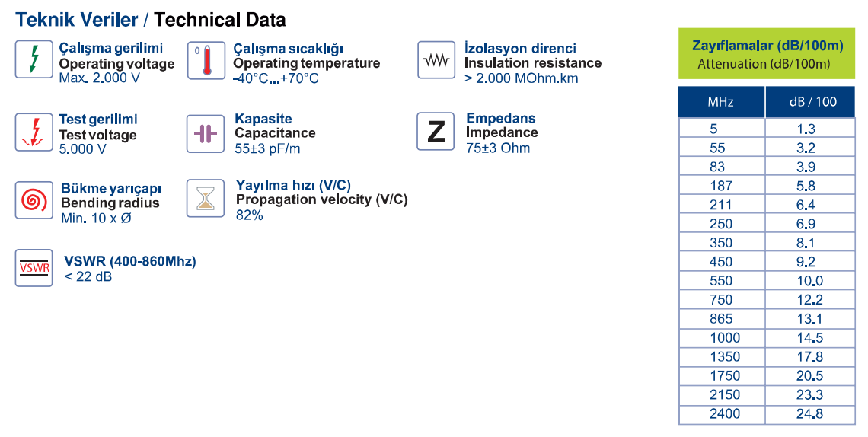This screenshot has height=437, width=868.
Task: Click the 75±3 Ohm impedance value
Action: pyautogui.click(x=498, y=148)
